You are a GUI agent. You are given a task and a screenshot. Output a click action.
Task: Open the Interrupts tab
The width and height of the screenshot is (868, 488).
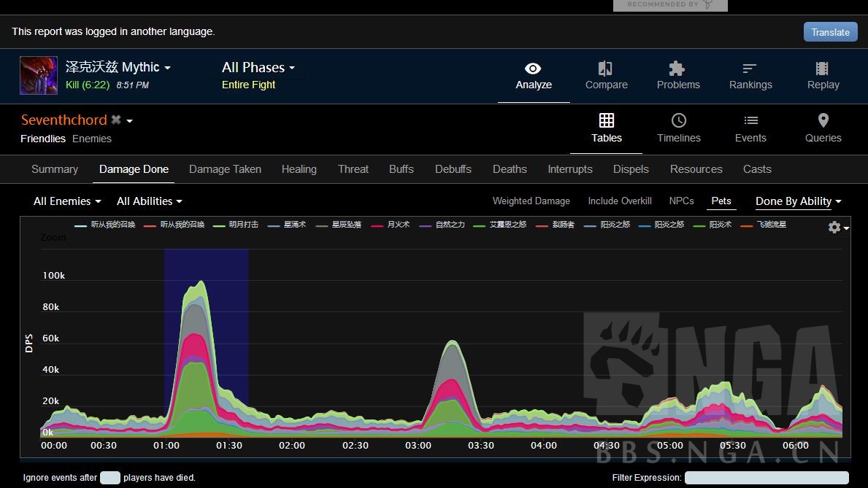point(569,169)
